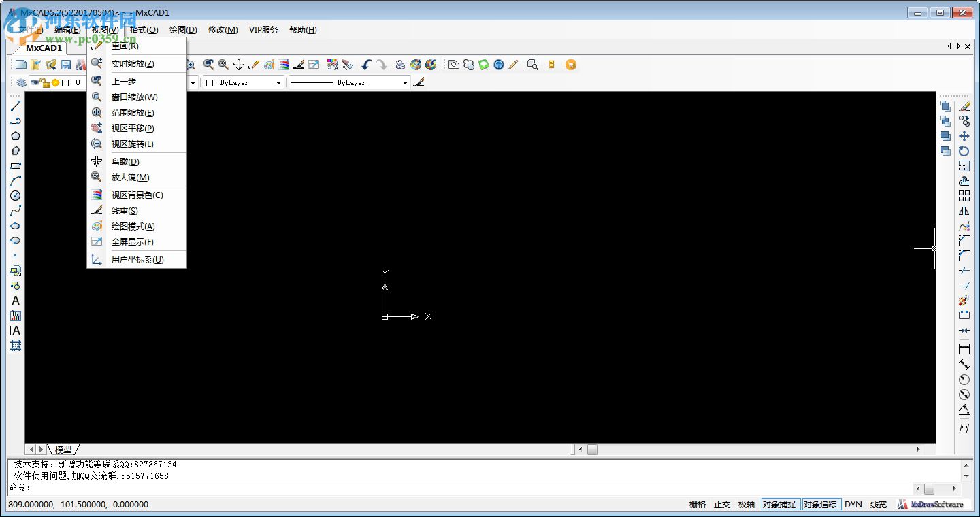
Task: Switch to the MxCAD1 document tab
Action: 44,48
